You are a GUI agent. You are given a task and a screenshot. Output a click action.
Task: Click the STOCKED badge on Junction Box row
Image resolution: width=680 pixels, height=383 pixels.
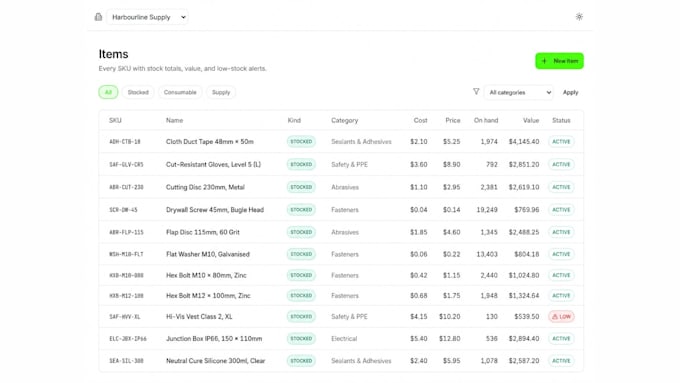[x=301, y=338]
